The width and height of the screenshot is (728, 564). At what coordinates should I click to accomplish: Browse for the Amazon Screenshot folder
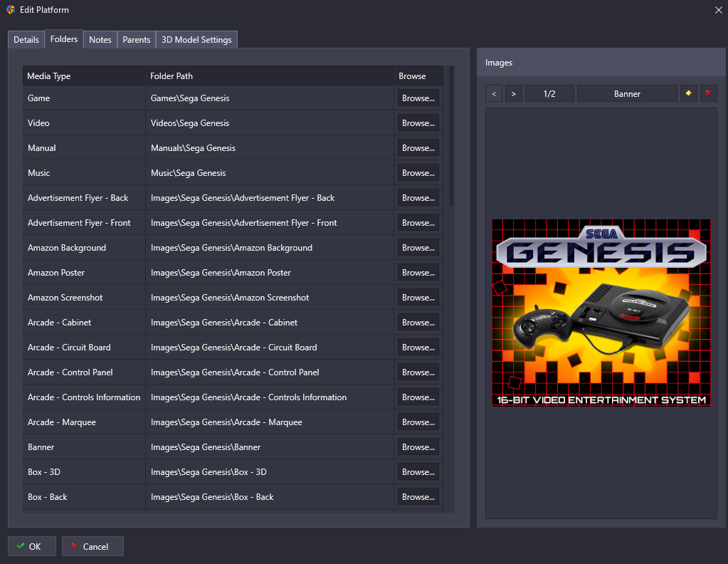coord(418,298)
